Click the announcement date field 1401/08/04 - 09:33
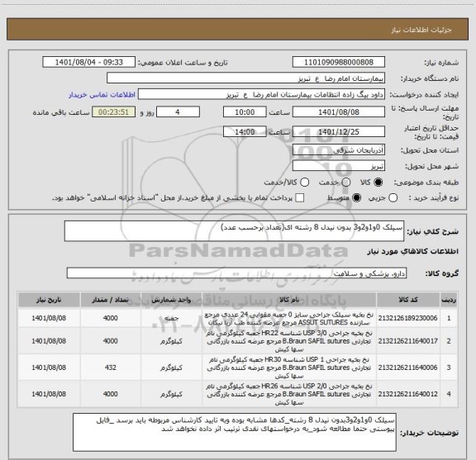The height and width of the screenshot is (460, 476). [88, 62]
